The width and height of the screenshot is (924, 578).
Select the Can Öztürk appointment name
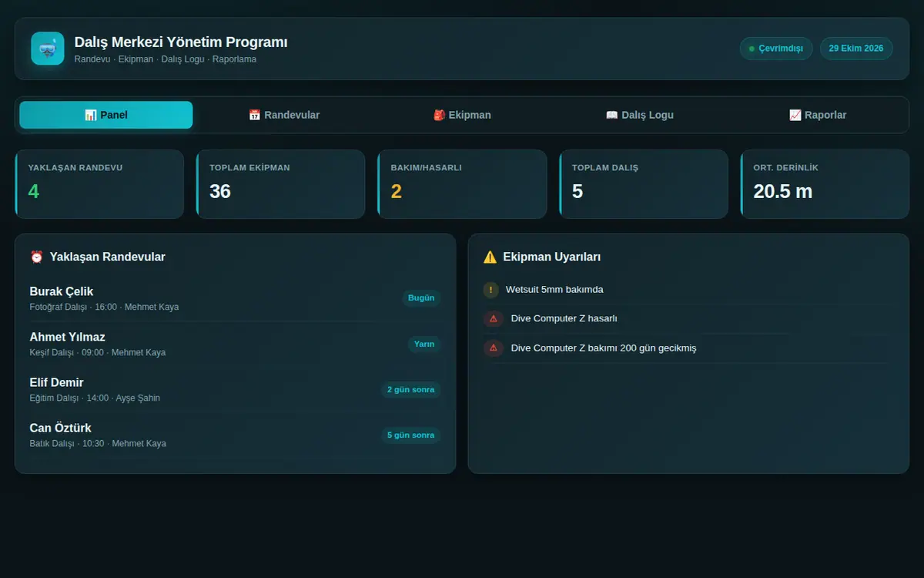tap(60, 428)
